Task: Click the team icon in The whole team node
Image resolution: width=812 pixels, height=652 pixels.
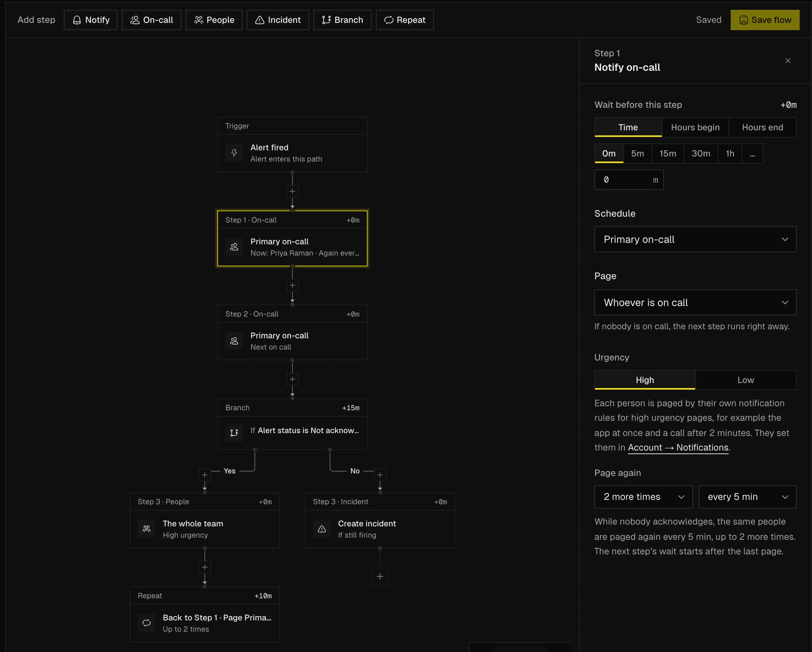Action: (x=147, y=529)
